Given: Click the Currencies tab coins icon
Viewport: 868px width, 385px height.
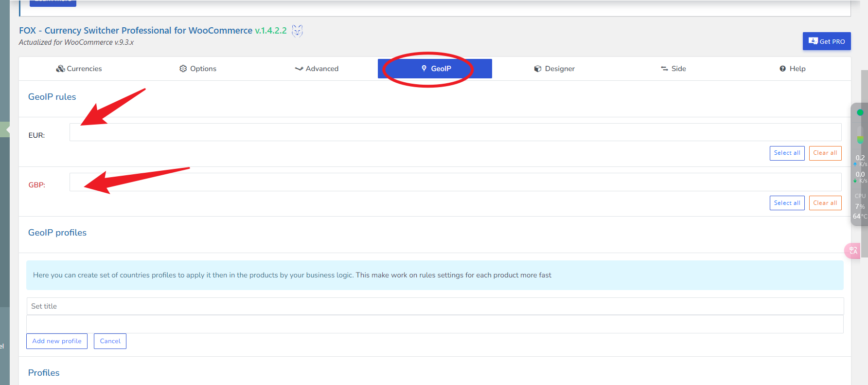Looking at the screenshot, I should point(60,69).
